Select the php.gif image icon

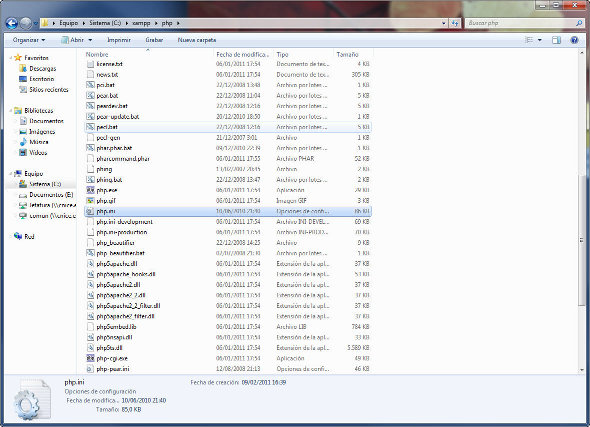coord(90,201)
